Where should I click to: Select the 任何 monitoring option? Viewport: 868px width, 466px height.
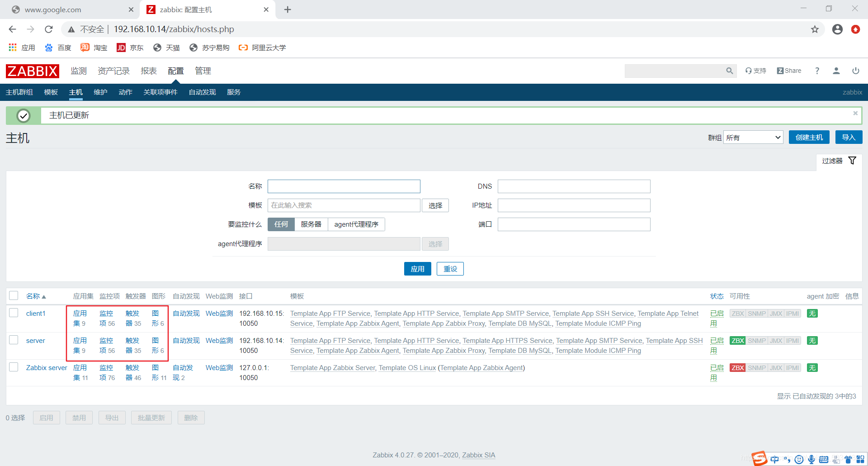(x=281, y=224)
